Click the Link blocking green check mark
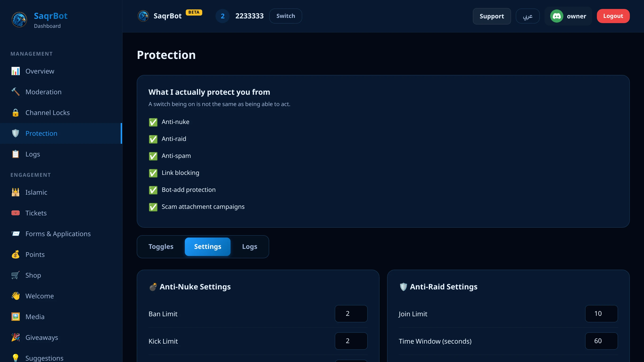This screenshot has height=362, width=644. tap(153, 173)
